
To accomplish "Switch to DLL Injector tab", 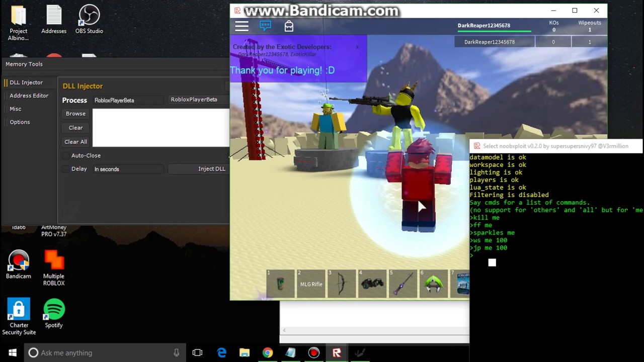I will click(26, 82).
